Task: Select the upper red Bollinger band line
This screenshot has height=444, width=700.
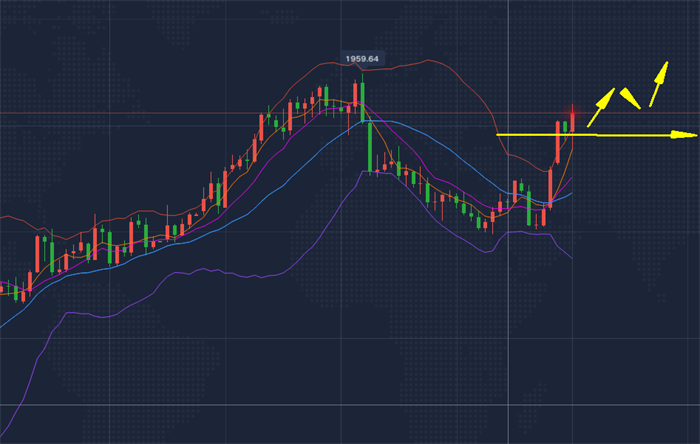Action: click(430, 62)
